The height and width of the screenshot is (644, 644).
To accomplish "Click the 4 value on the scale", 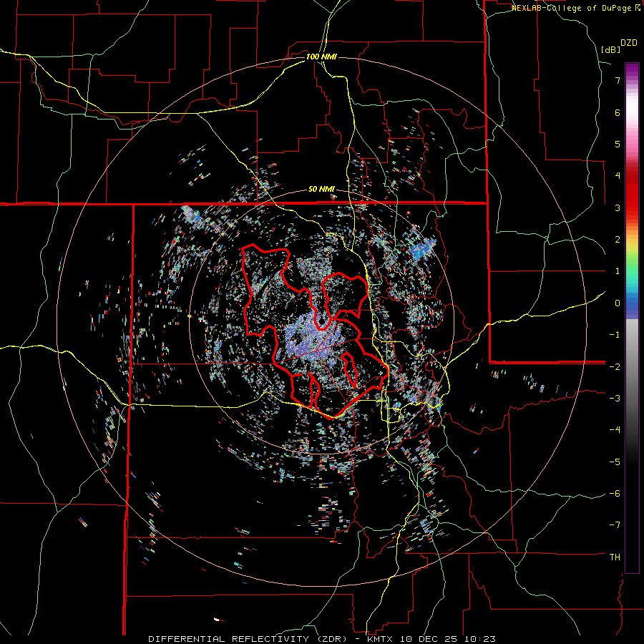I will (x=618, y=176).
